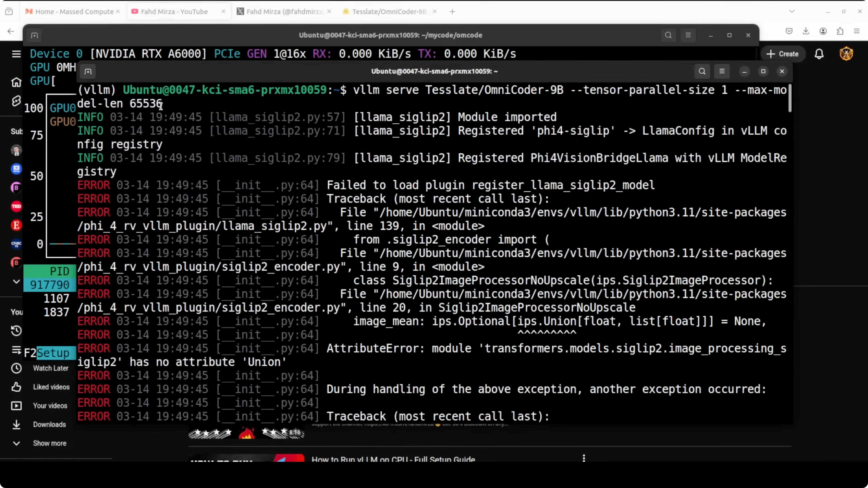Click the search icon in front terminal
Viewport: 868px width, 488px height.
pyautogui.click(x=702, y=71)
